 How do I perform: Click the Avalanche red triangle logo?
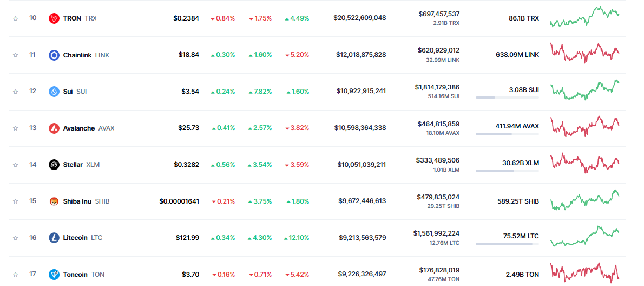[x=54, y=128]
